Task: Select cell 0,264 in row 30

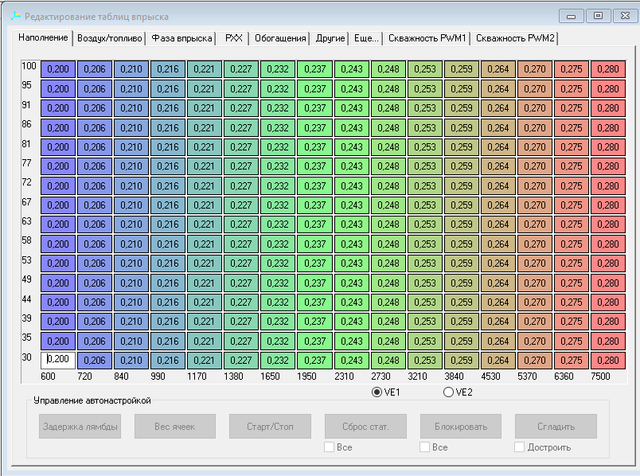Action: [498, 360]
